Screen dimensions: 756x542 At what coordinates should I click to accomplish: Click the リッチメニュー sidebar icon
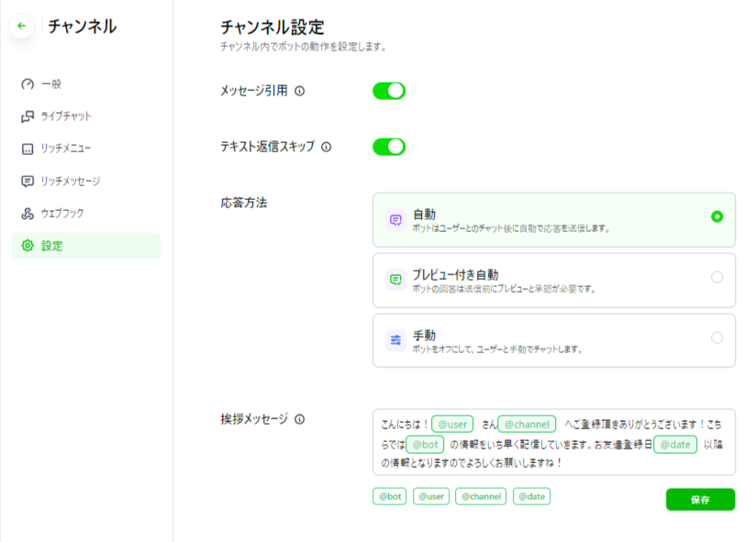point(28,149)
